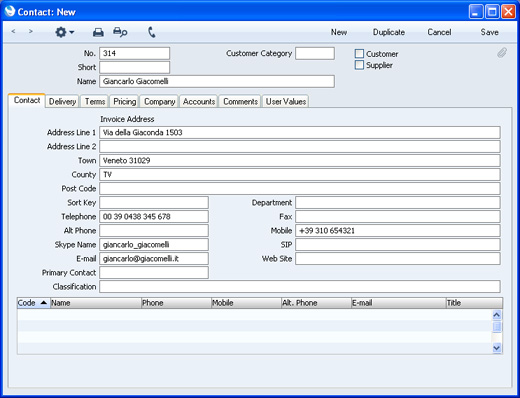Close the Contact window
The image size is (520, 398).
pyautogui.click(x=508, y=12)
